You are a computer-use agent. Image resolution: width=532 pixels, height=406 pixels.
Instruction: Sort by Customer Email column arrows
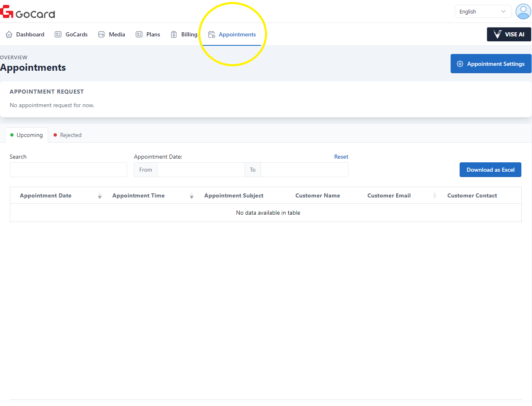[x=434, y=196]
